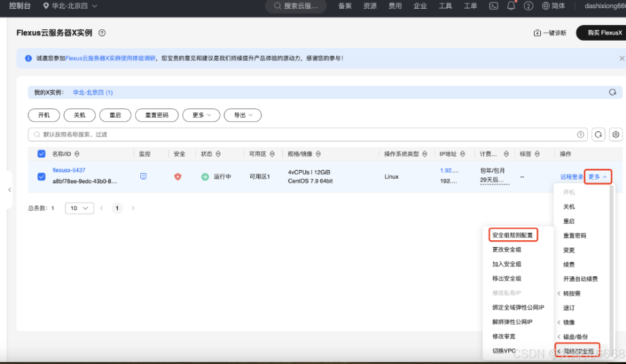Click the green running status icon

pos(205,176)
